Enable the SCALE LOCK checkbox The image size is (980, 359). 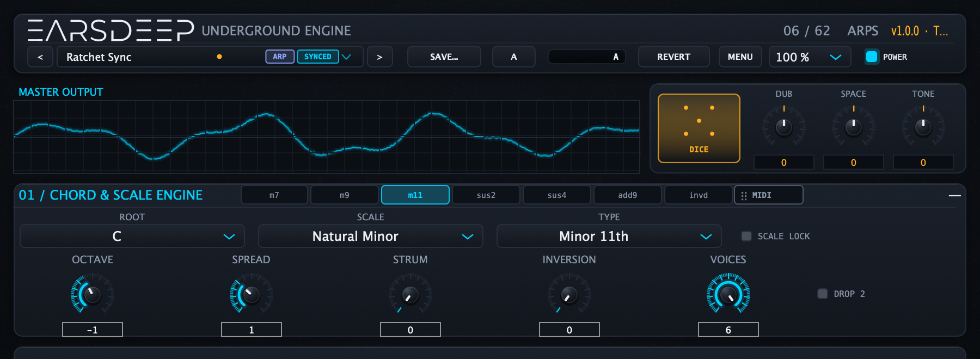click(746, 236)
